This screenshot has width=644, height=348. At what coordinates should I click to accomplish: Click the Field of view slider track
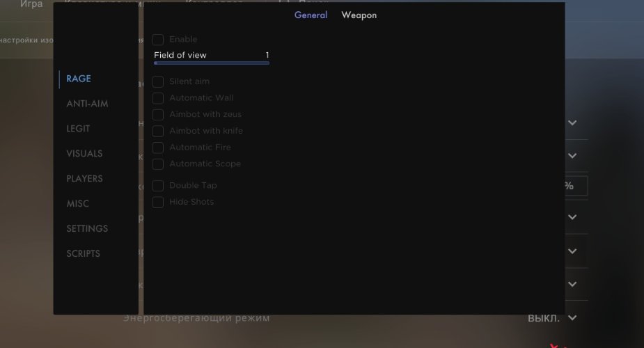coord(212,63)
